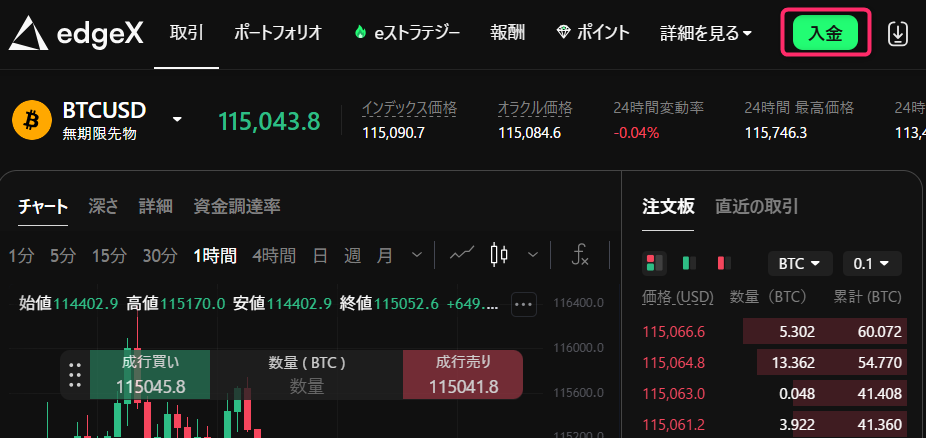
Task: Click the diamond icon beside ポイント
Action: tap(563, 33)
